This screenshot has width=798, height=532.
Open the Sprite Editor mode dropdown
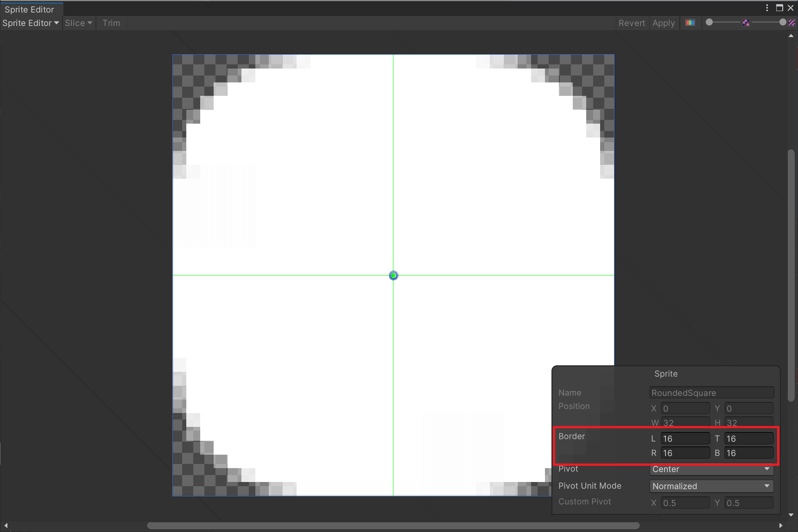(31, 23)
